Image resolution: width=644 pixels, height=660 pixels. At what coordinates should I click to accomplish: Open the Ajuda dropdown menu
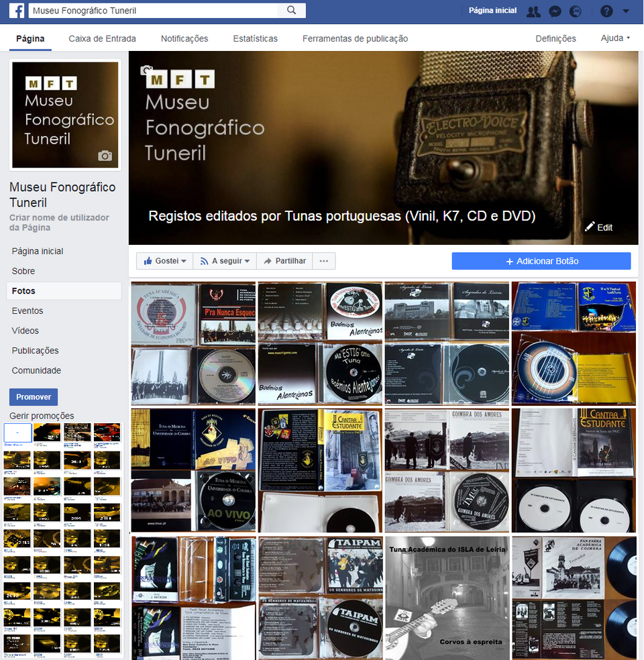point(614,38)
